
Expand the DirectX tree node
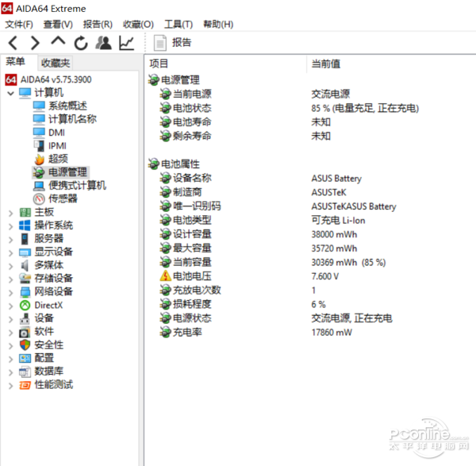click(11, 306)
